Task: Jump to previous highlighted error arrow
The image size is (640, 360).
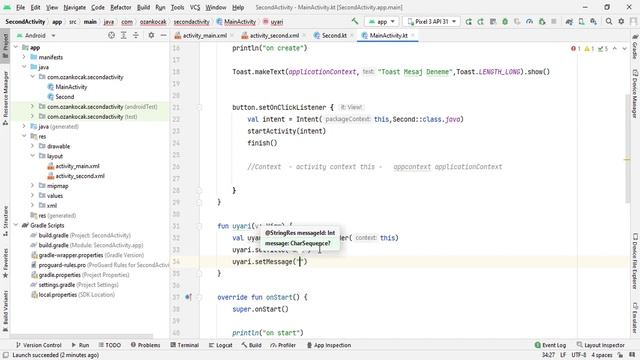Action: [615, 49]
